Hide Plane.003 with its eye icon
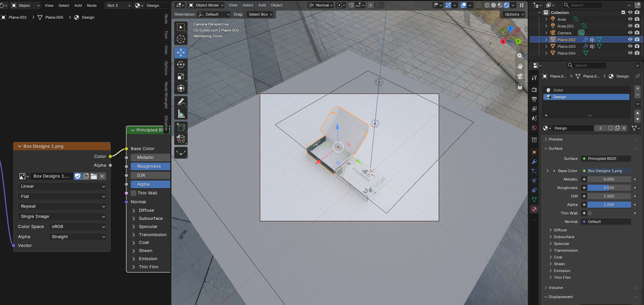The width and height of the screenshot is (644, 305). click(630, 47)
